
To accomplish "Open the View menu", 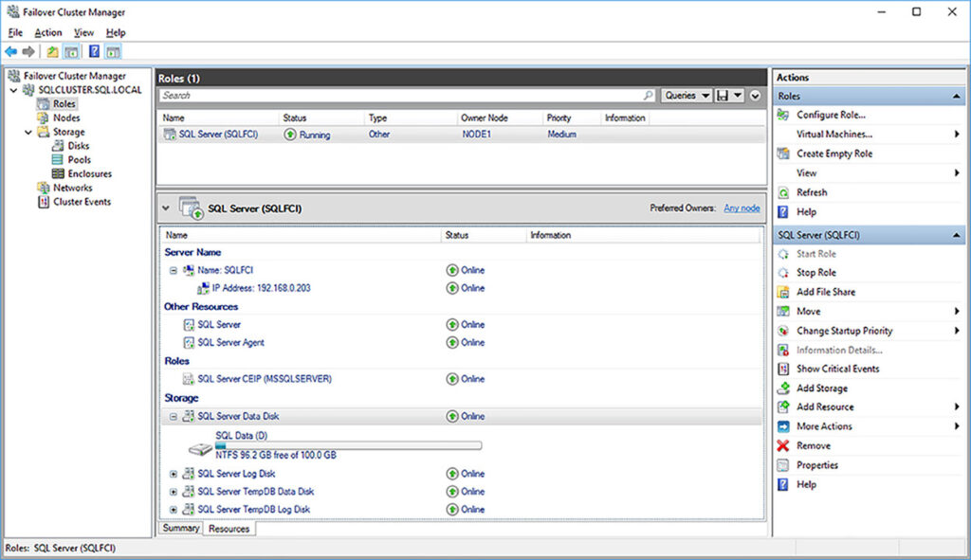I will coord(83,33).
